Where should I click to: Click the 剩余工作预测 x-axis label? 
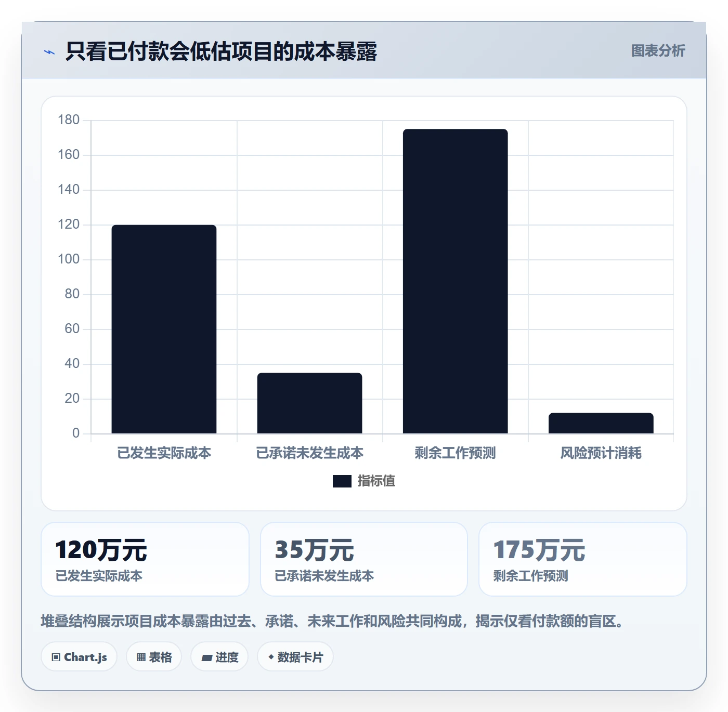455,453
